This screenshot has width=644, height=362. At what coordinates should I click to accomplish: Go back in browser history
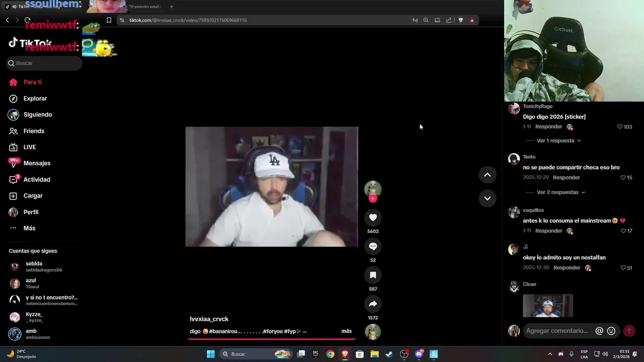point(8,20)
